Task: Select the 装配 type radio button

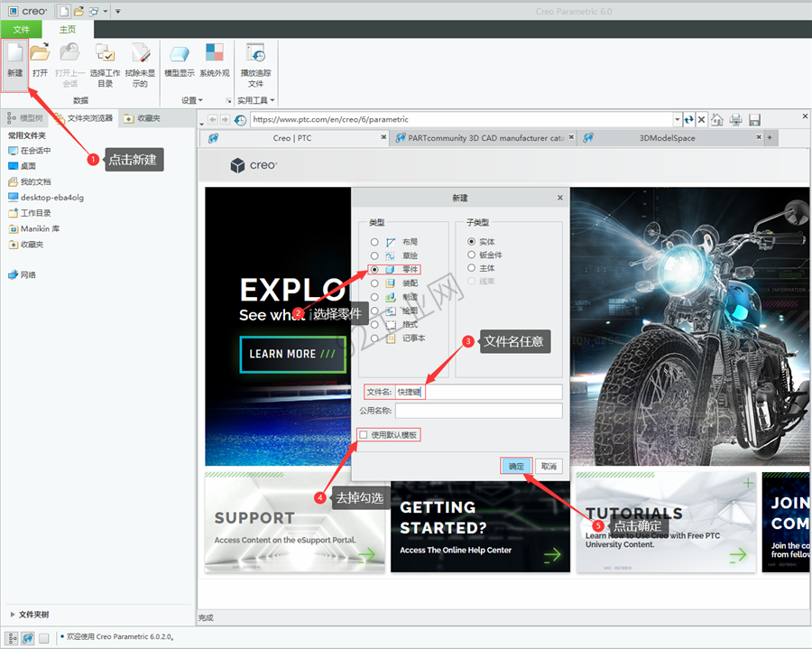Action: tap(374, 283)
